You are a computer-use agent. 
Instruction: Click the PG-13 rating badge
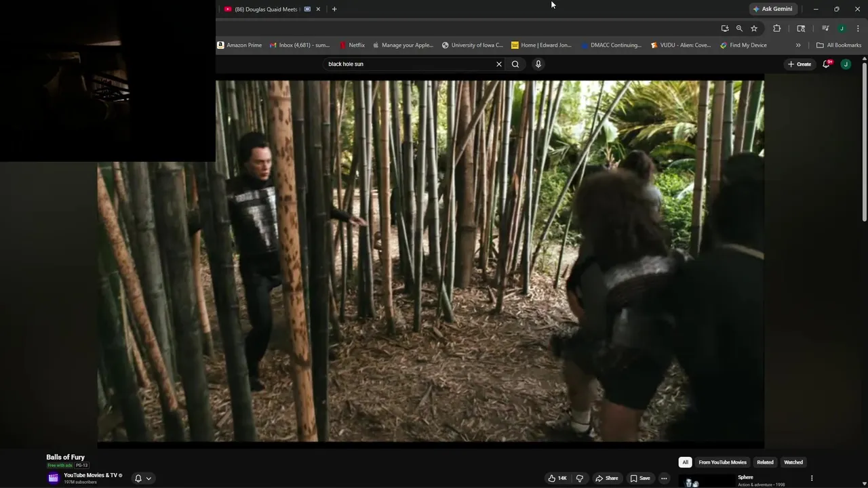[x=81, y=466]
